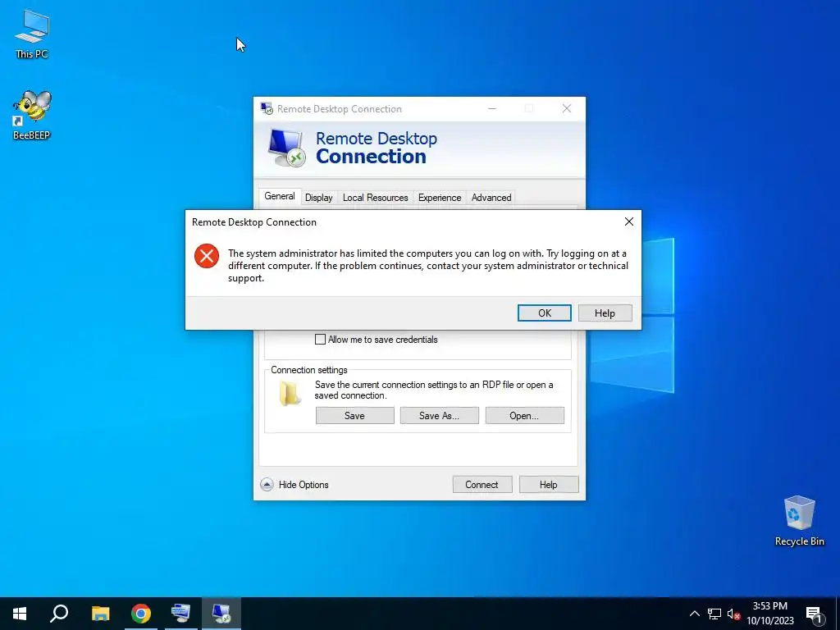The height and width of the screenshot is (630, 840).
Task: Click Save in Connection settings
Action: 354,416
